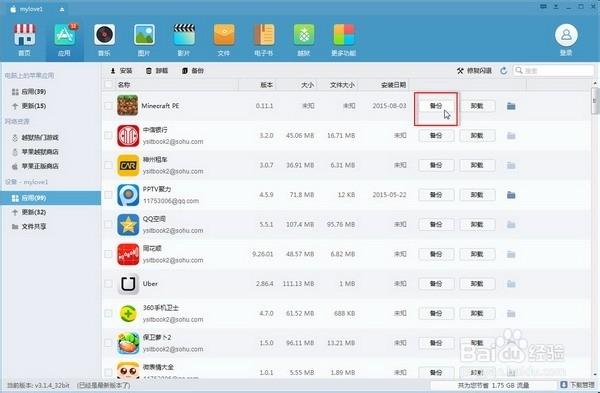Image resolution: width=600 pixels, height=393 pixels.
Task: Click the 登录 login avatar
Action: click(566, 35)
